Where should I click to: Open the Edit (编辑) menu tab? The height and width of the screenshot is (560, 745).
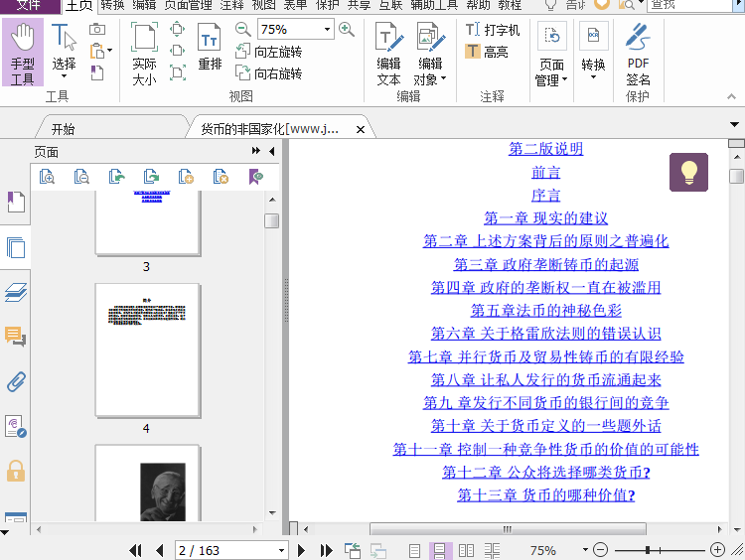[144, 5]
